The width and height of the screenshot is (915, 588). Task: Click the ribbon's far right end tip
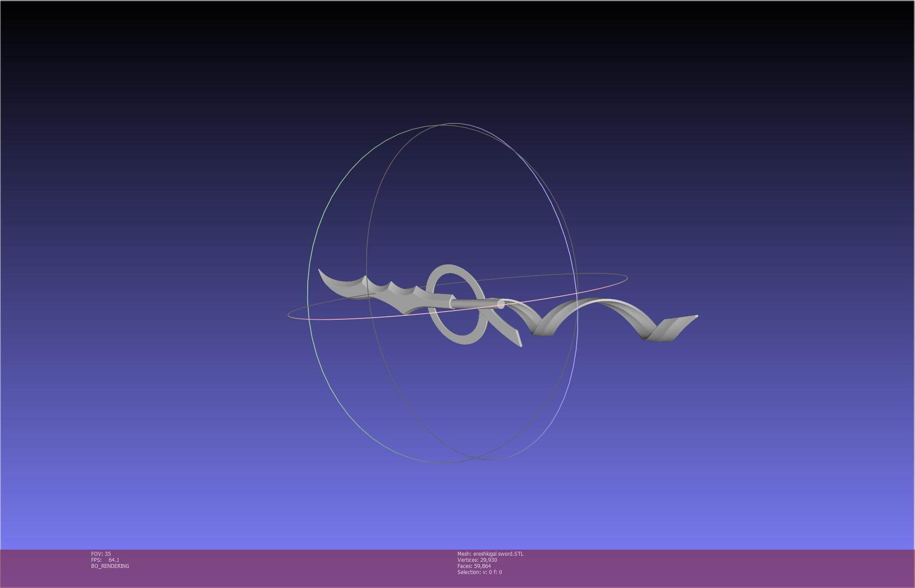(x=695, y=317)
